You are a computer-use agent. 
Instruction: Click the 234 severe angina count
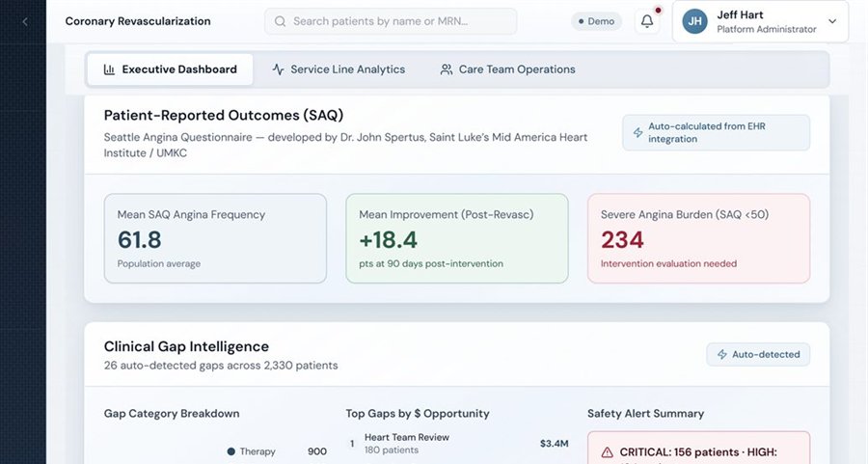[622, 240]
